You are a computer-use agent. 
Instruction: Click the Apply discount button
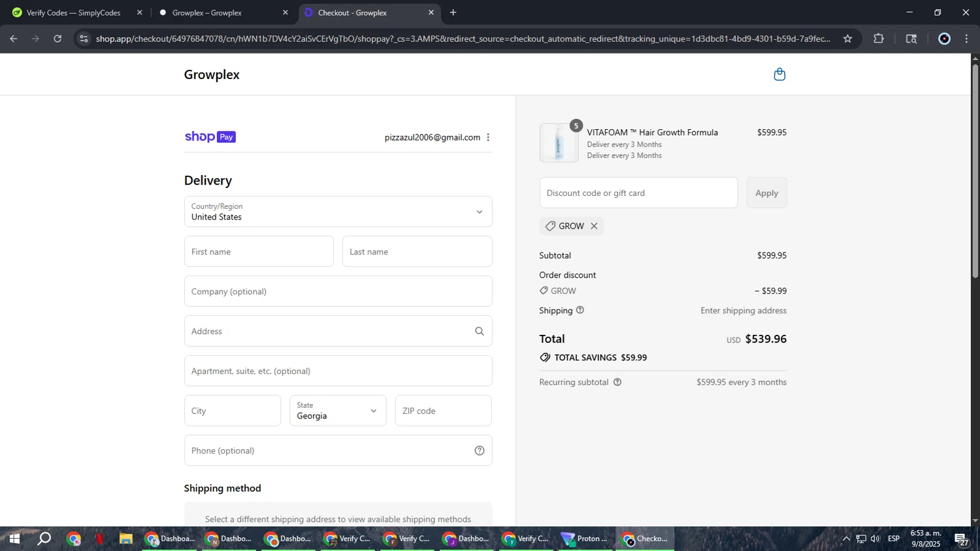766,193
